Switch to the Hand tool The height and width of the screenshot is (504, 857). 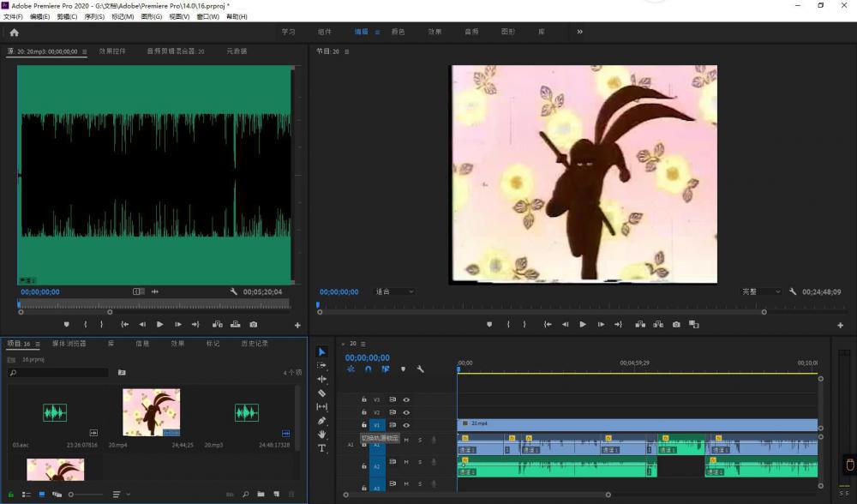(x=322, y=434)
